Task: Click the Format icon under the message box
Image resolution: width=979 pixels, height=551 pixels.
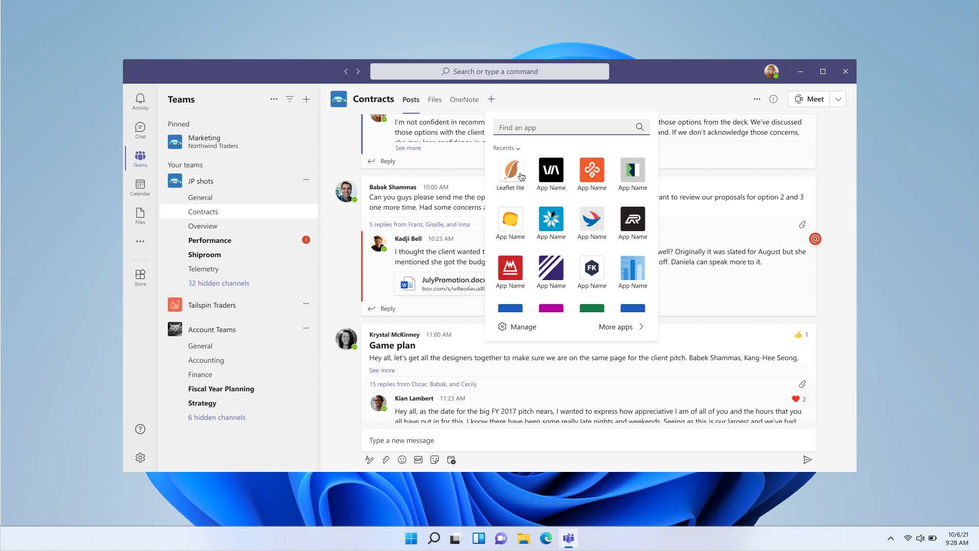Action: coord(369,460)
